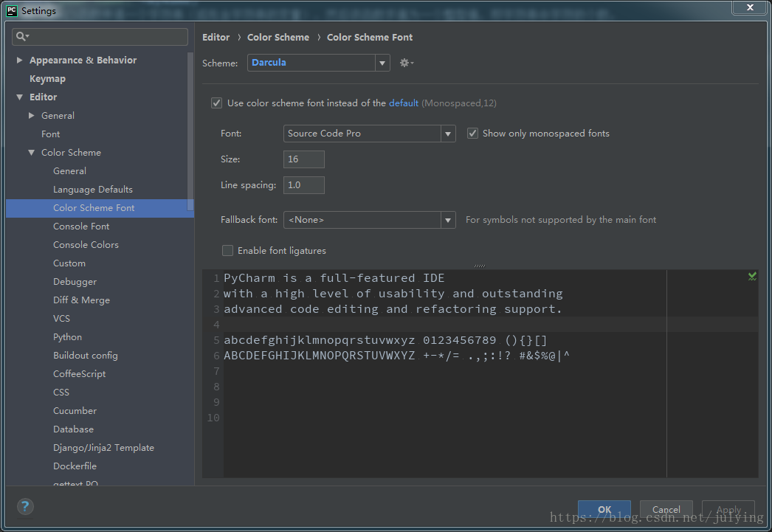The width and height of the screenshot is (772, 532).
Task: Open the help question mark icon
Action: point(25,506)
